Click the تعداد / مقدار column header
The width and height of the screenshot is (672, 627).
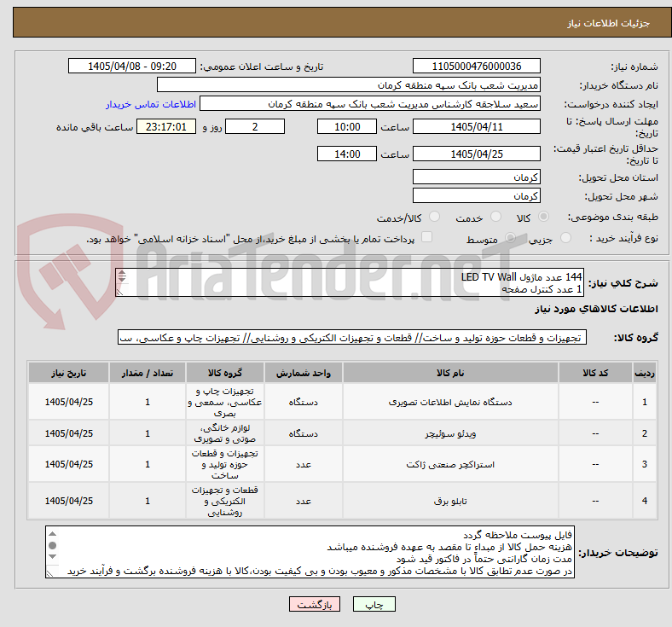click(x=147, y=373)
